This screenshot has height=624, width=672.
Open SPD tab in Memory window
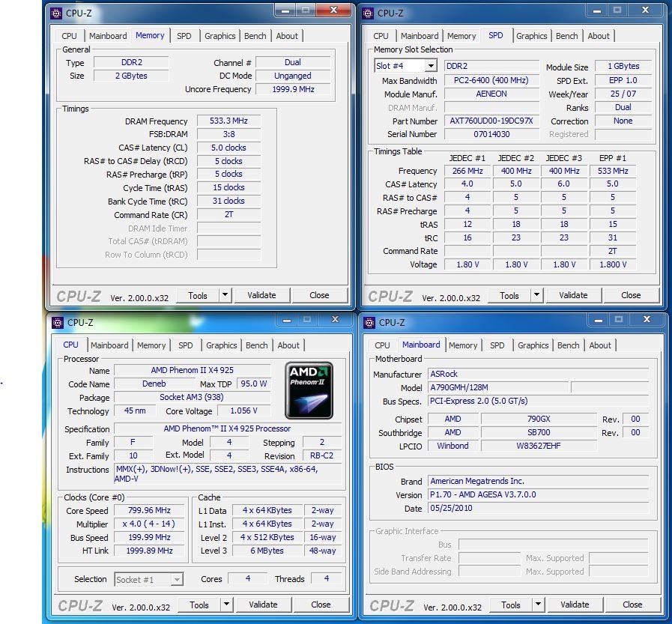(184, 36)
